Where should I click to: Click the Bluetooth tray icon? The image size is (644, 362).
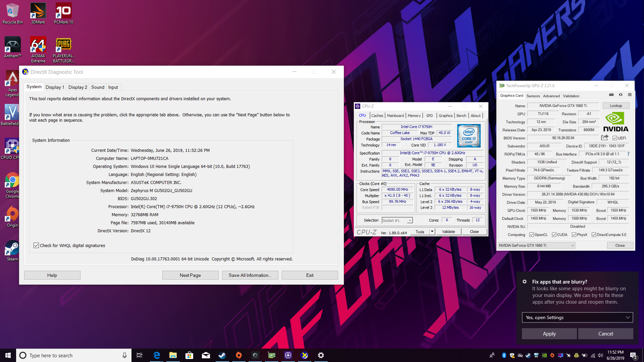point(504,355)
